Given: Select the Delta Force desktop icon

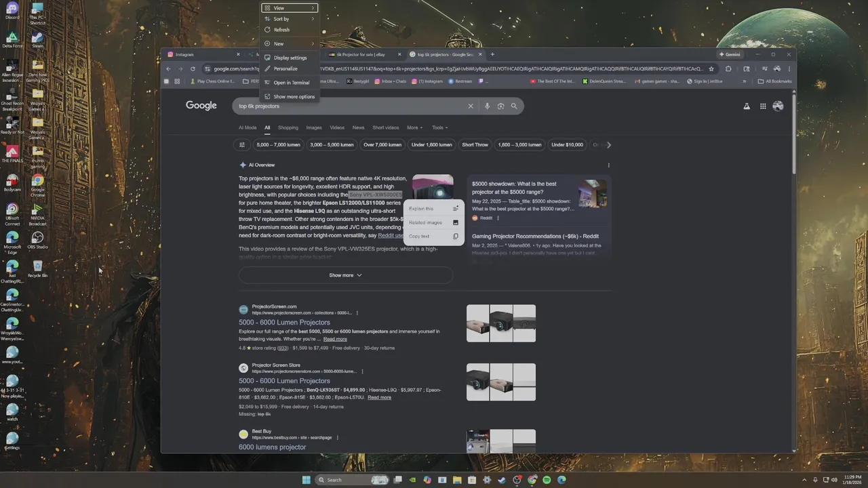Looking at the screenshot, I should (12, 39).
